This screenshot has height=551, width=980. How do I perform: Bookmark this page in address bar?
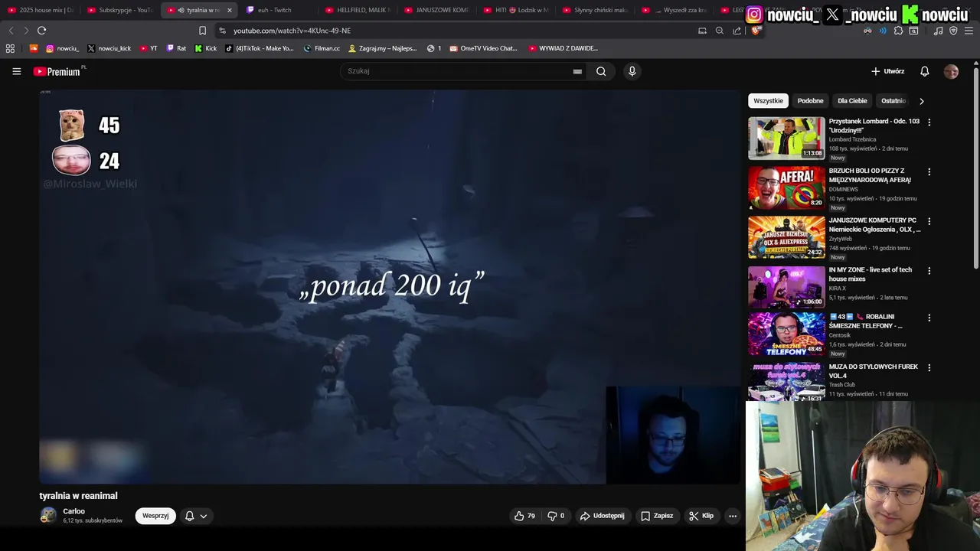coord(202,31)
